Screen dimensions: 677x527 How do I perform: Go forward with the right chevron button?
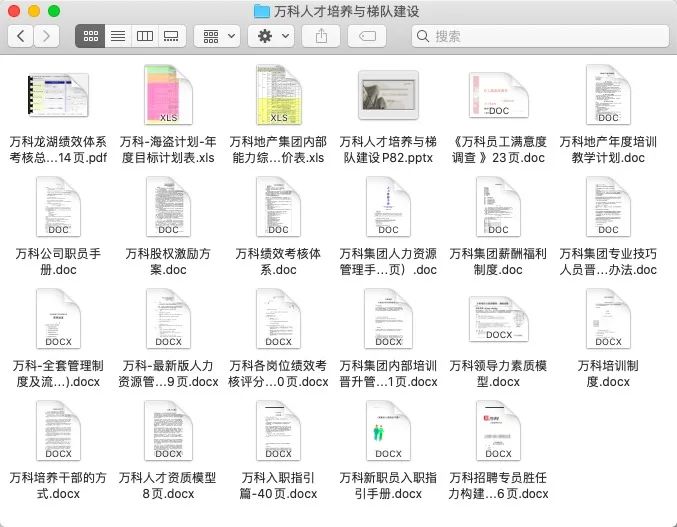click(47, 36)
